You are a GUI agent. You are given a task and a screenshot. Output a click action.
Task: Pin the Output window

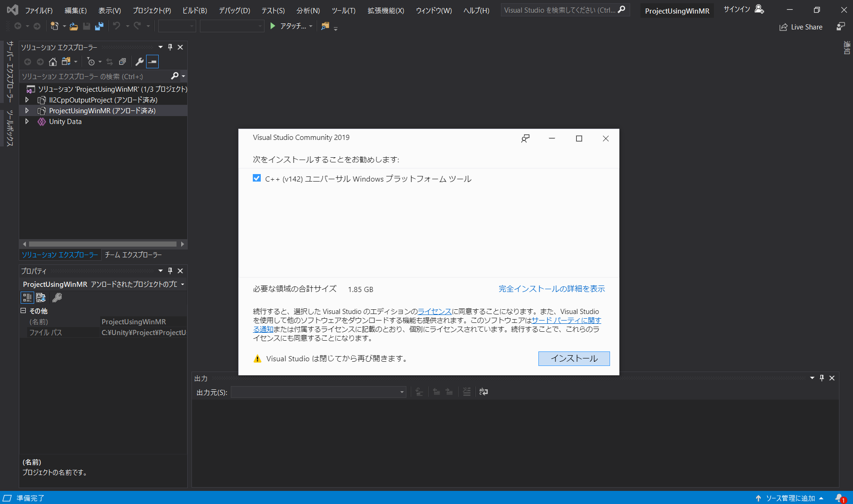pos(822,378)
